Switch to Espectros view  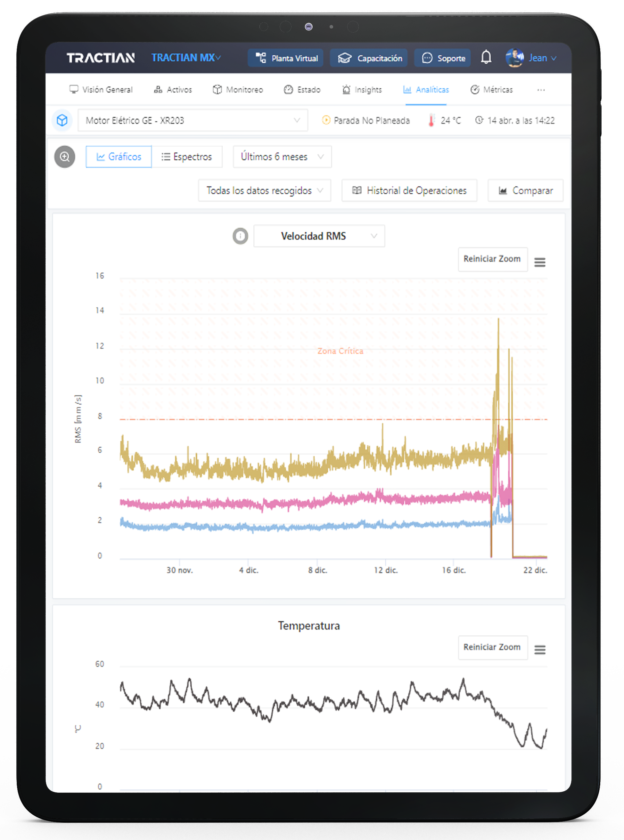click(x=187, y=157)
